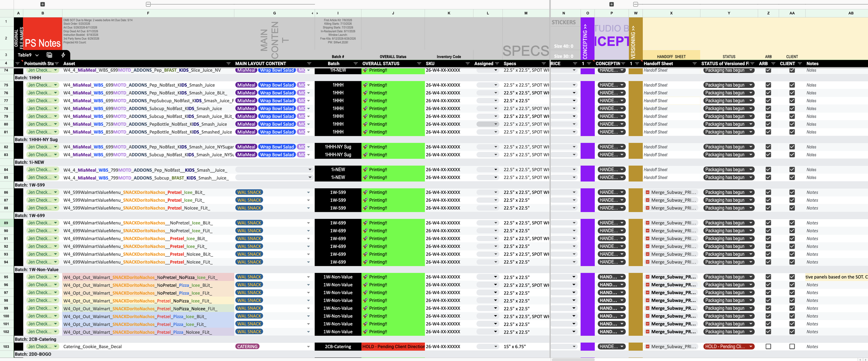
Task: Open the Handoff Sheet column filter icon
Action: [695, 63]
